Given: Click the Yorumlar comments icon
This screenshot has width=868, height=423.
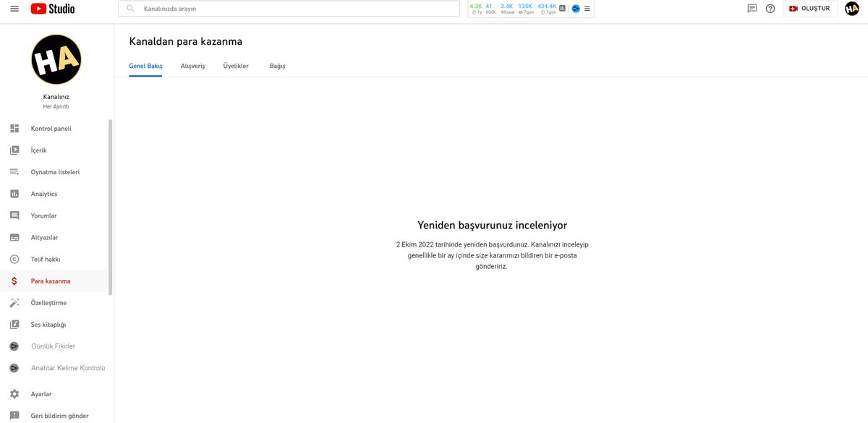Looking at the screenshot, I should tap(14, 215).
